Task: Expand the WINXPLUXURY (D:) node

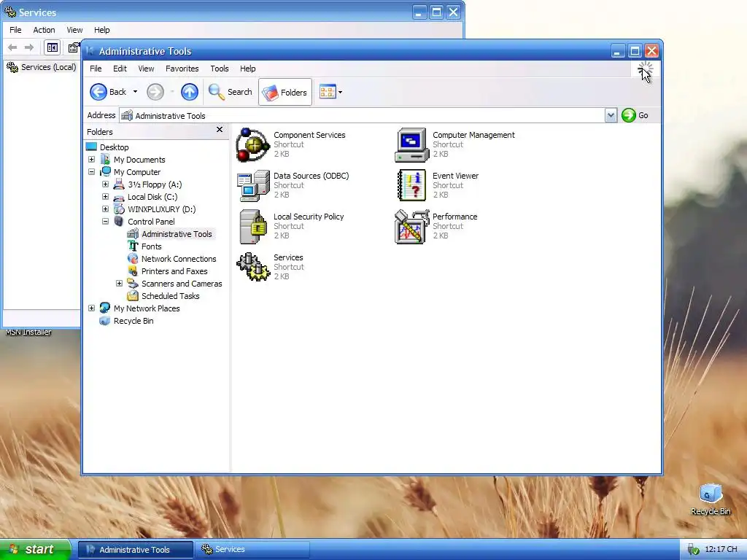Action: pos(105,209)
